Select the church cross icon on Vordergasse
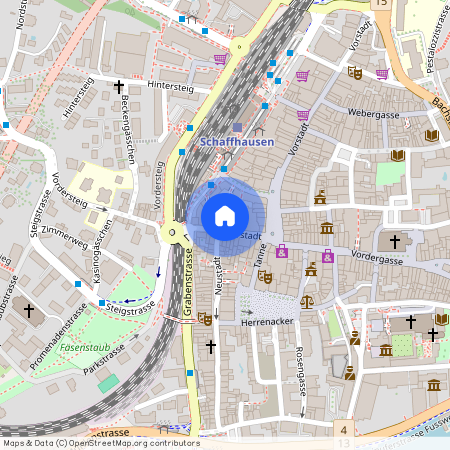 click(x=395, y=242)
